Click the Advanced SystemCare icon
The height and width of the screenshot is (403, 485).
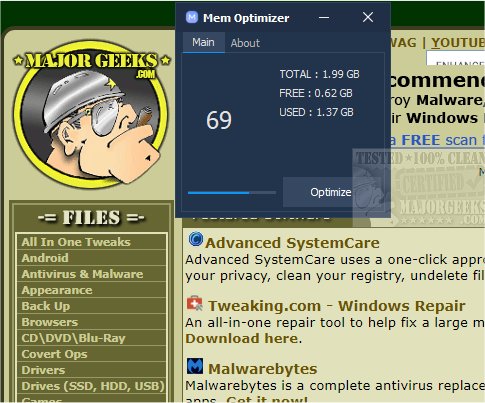pos(196,239)
